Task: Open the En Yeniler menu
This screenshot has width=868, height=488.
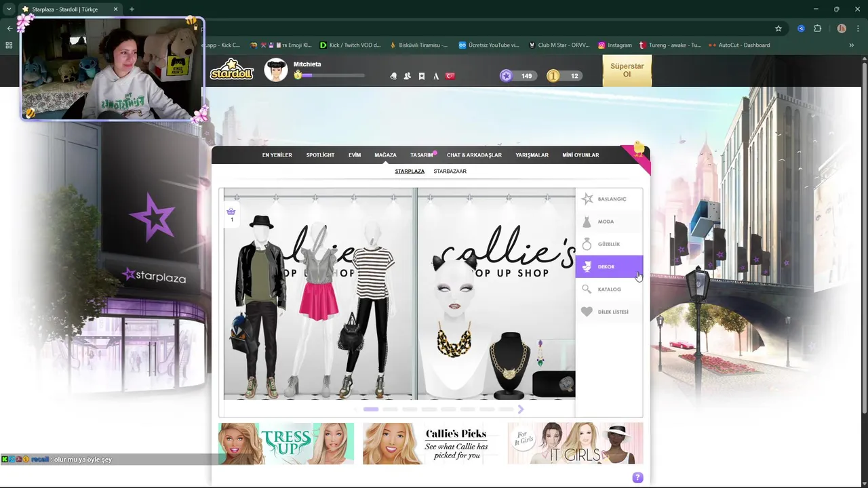Action: (277, 155)
